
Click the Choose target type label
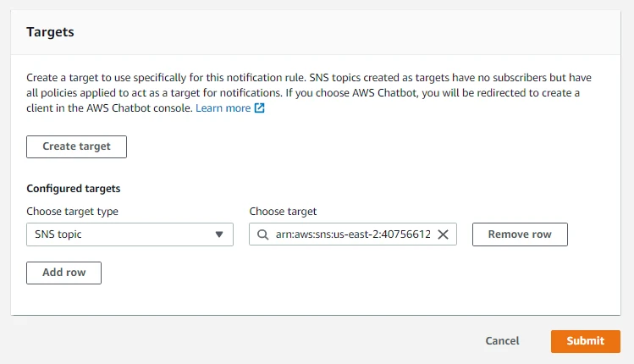[x=72, y=212]
